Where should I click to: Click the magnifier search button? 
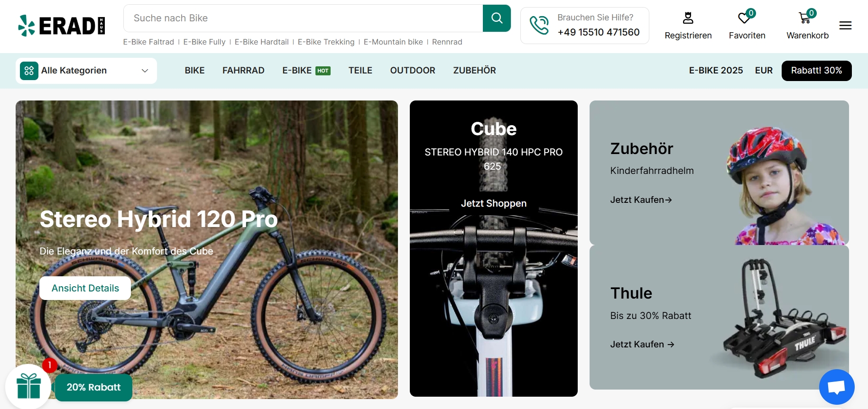497,18
